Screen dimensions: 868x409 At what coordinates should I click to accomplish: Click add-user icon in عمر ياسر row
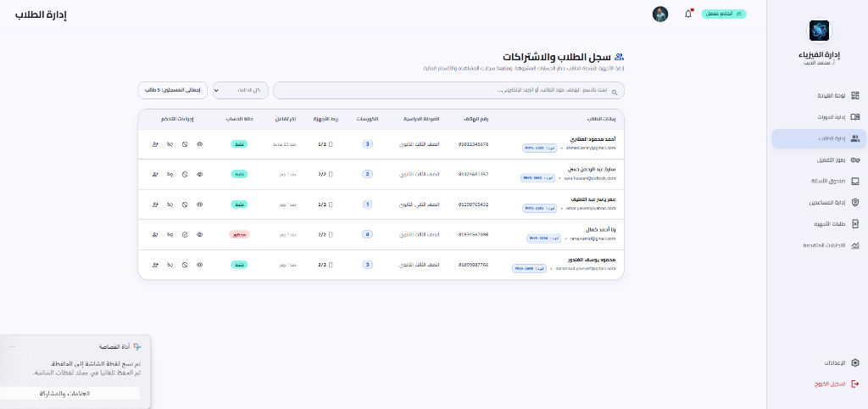155,204
